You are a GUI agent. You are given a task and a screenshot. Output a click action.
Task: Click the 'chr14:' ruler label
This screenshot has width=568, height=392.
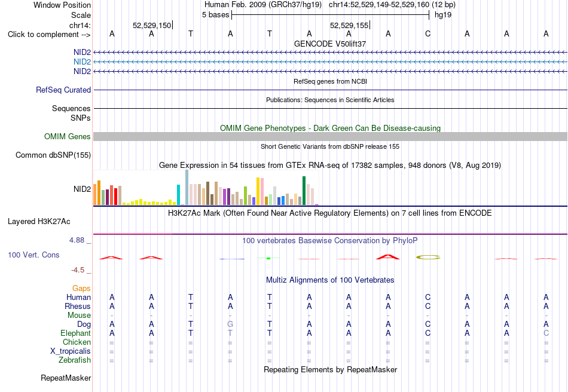(x=80, y=25)
